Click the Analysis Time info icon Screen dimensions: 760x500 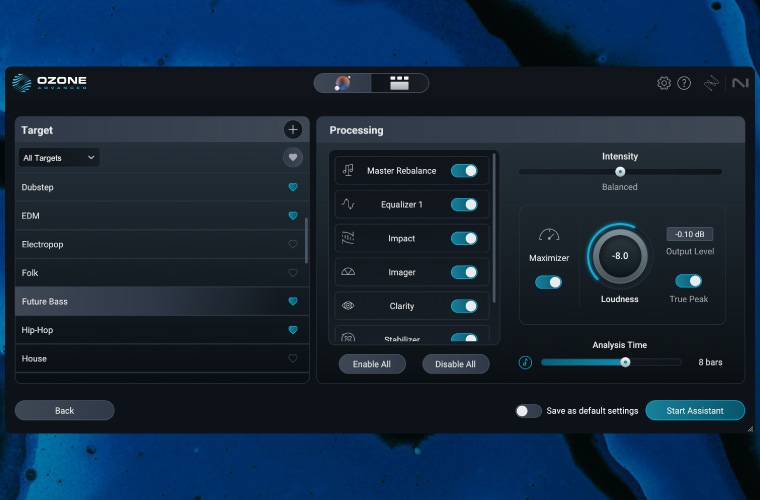(525, 362)
